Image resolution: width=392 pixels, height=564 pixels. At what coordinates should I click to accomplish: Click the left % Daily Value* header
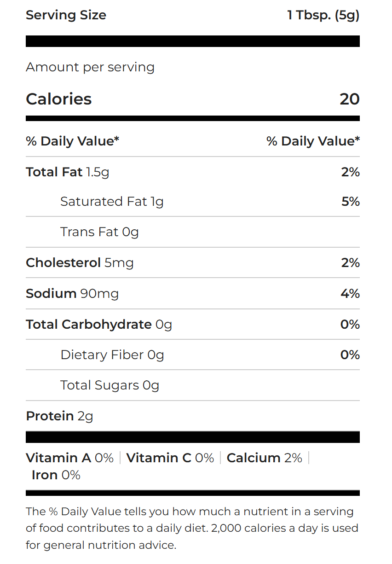click(x=73, y=141)
